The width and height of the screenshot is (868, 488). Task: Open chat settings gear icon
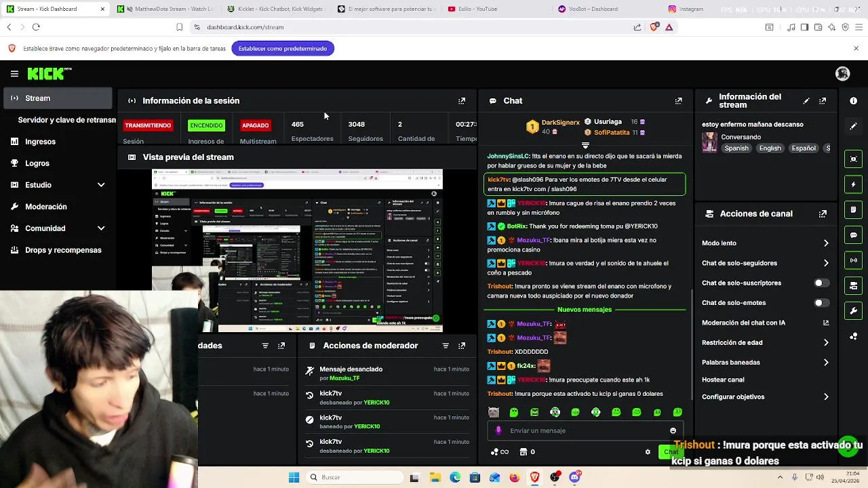click(648, 451)
